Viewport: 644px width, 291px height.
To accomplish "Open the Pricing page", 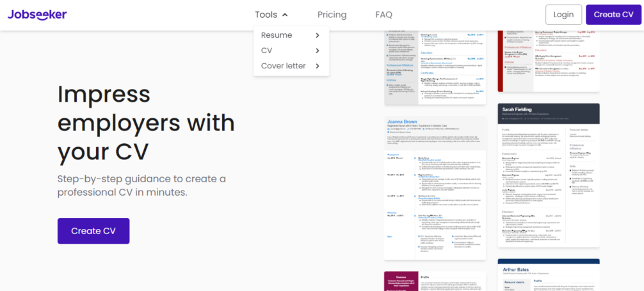I will pyautogui.click(x=332, y=15).
